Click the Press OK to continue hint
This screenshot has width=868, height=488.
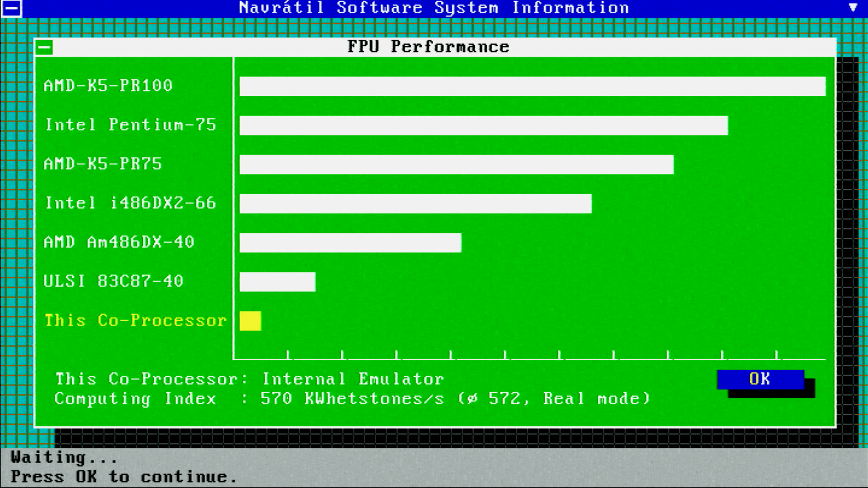point(124,477)
